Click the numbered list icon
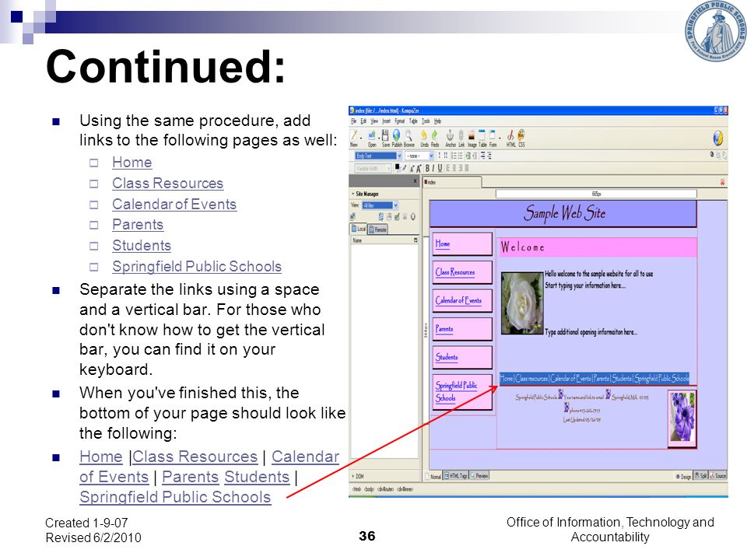747x560 pixels. (454, 156)
